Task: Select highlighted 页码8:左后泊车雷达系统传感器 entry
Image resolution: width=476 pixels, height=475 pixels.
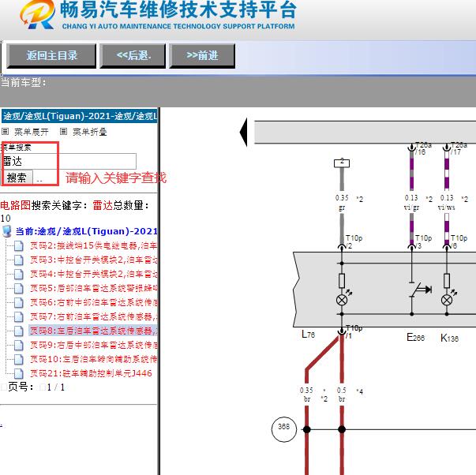Action: coord(93,331)
